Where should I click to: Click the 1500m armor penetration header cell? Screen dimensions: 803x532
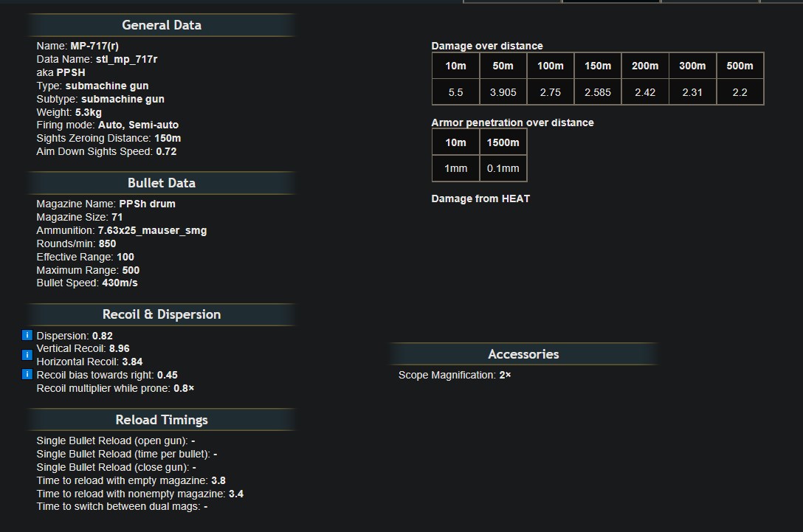503,142
